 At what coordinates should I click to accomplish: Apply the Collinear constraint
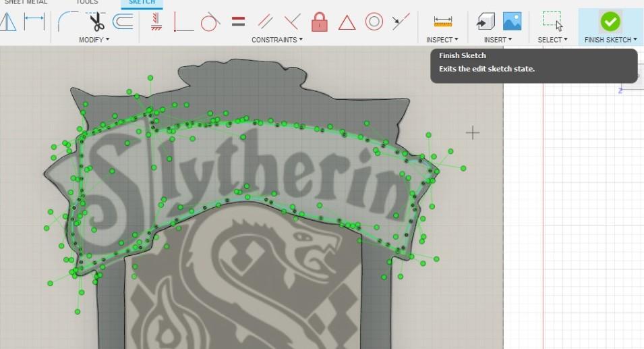(x=401, y=22)
